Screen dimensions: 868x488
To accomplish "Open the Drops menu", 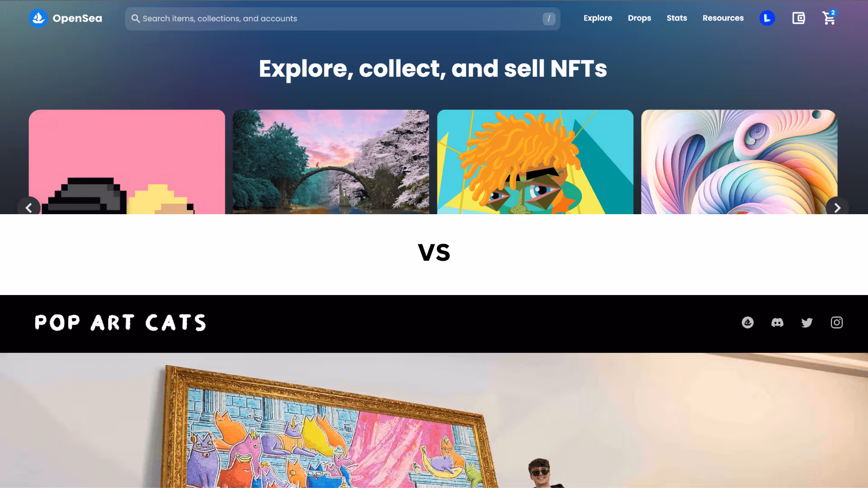I will 639,18.
